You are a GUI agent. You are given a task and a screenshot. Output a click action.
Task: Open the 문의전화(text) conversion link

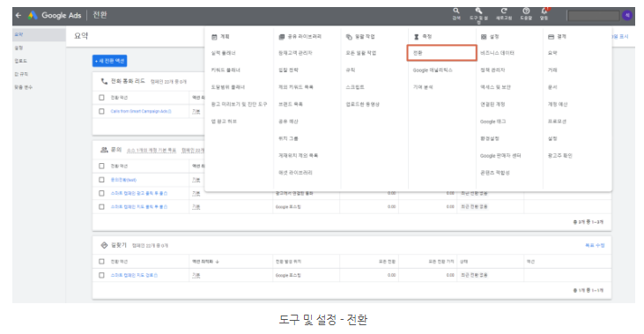click(123, 180)
